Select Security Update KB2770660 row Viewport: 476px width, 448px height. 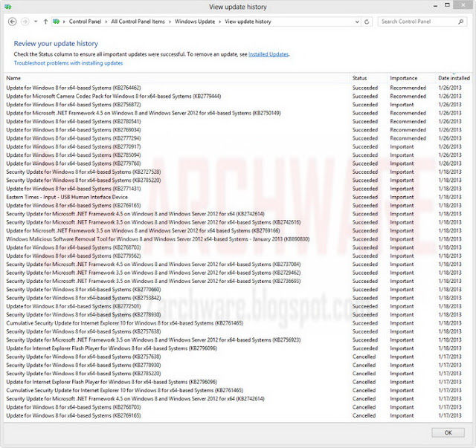tap(238, 289)
